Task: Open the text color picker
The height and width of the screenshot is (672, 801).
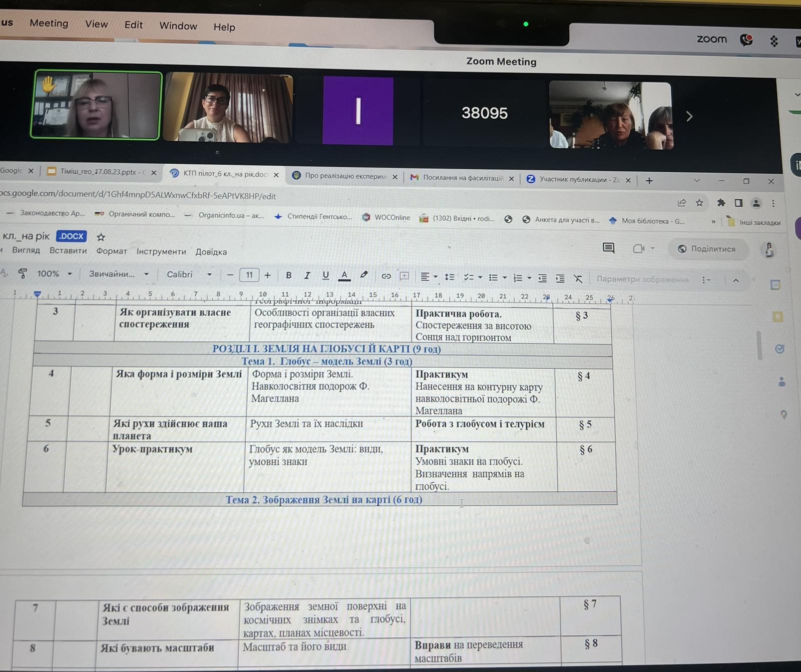Action: pyautogui.click(x=344, y=275)
